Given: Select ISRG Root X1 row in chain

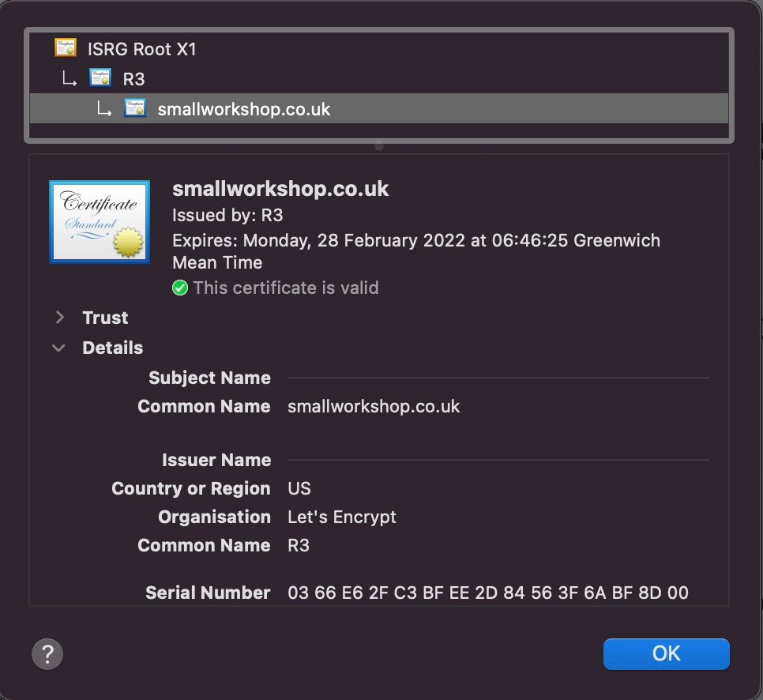Looking at the screenshot, I should 379,49.
